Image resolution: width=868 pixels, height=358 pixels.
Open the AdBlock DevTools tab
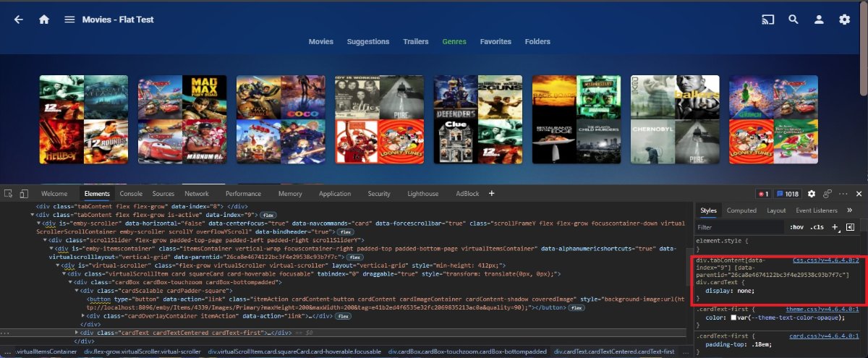coord(467,194)
